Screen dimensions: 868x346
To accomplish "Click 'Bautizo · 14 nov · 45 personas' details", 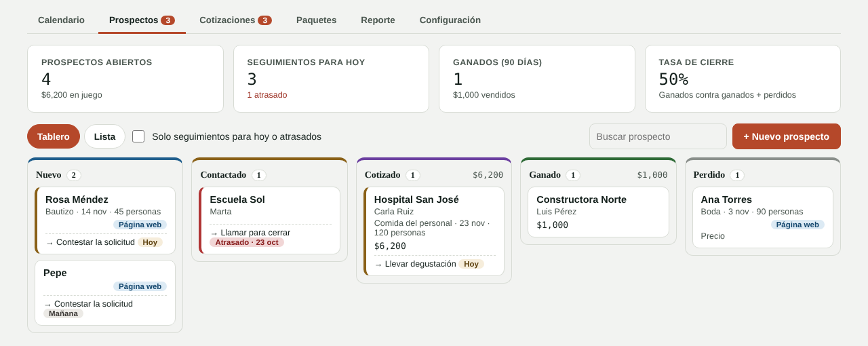I will pos(103,212).
